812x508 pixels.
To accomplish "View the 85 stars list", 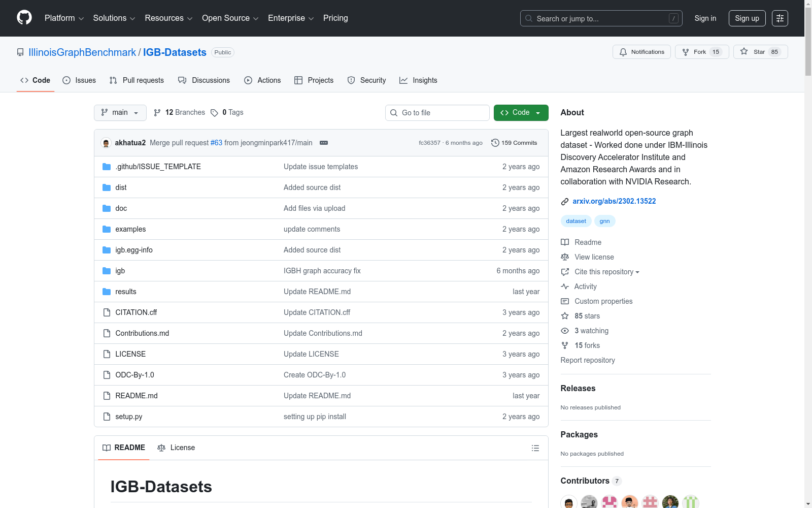I will coord(581,316).
